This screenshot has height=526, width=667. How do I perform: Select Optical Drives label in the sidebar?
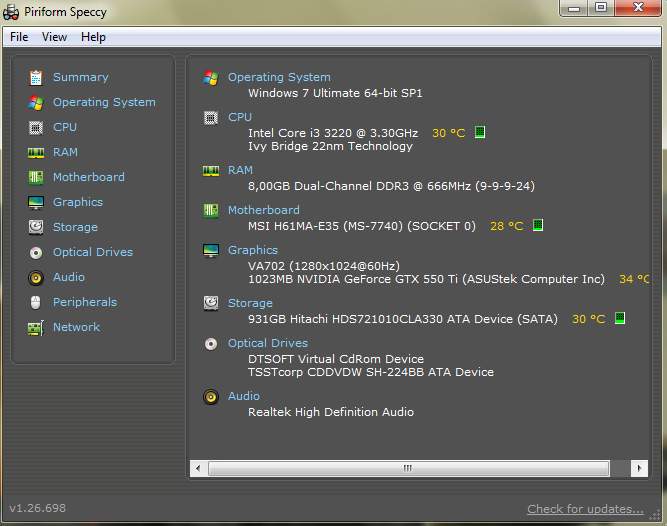pyautogui.click(x=93, y=252)
